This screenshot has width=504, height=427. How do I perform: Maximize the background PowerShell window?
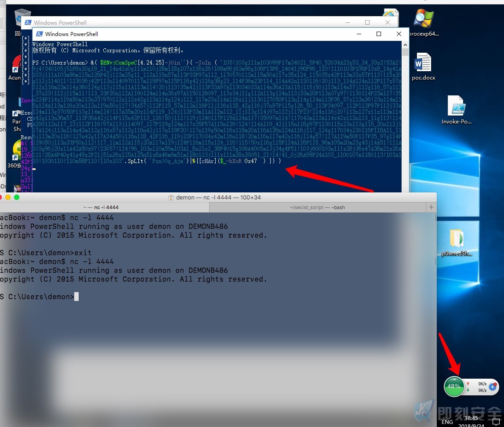tap(367, 22)
